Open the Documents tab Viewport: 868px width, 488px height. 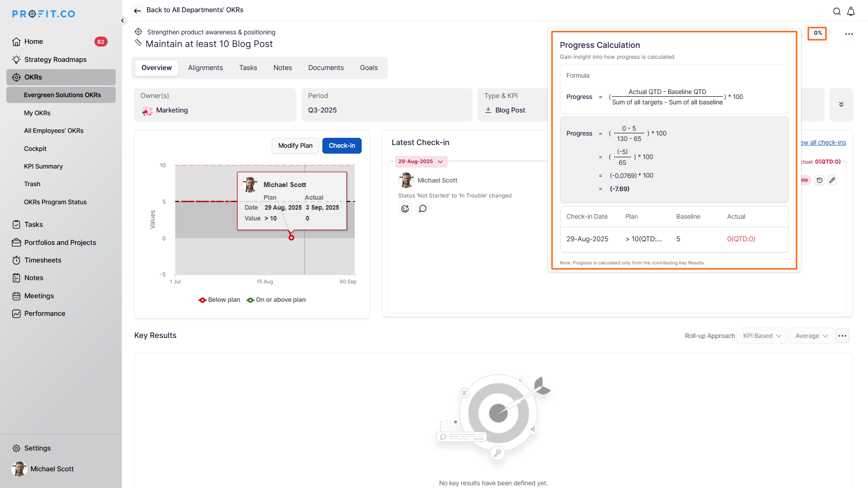coord(325,68)
